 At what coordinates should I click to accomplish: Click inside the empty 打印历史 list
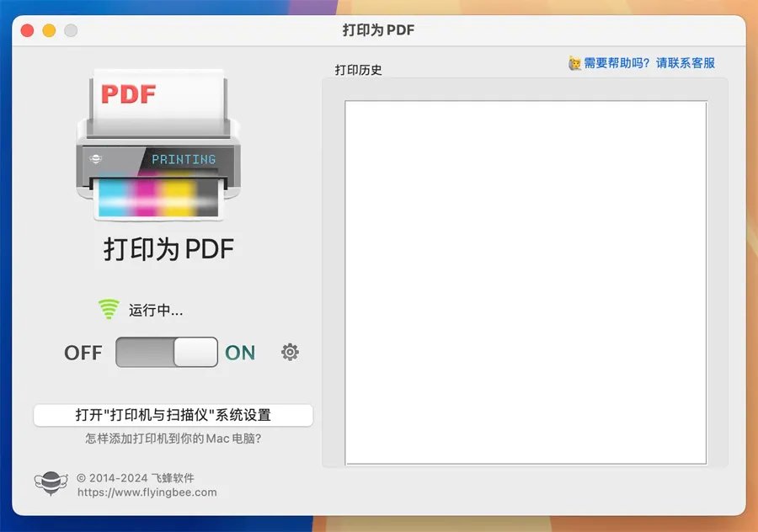click(526, 282)
